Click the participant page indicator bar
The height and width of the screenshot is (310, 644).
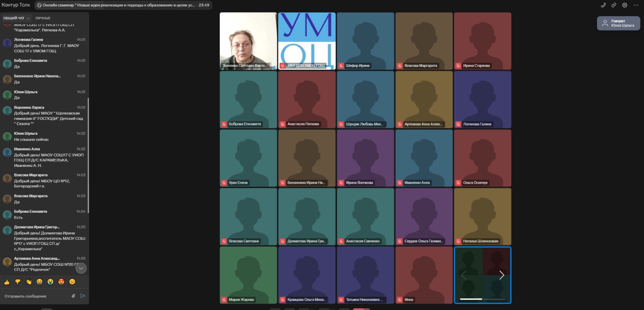click(x=482, y=299)
